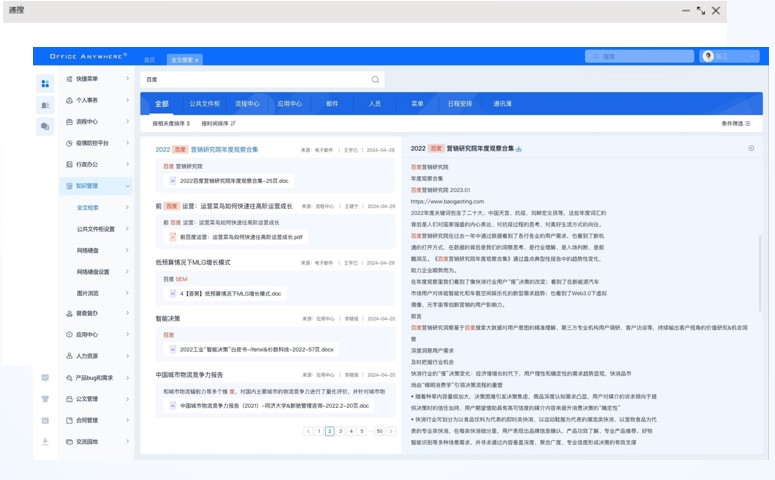775x480 pixels.
Task: Open the chat messages icon in left rail
Action: click(45, 126)
